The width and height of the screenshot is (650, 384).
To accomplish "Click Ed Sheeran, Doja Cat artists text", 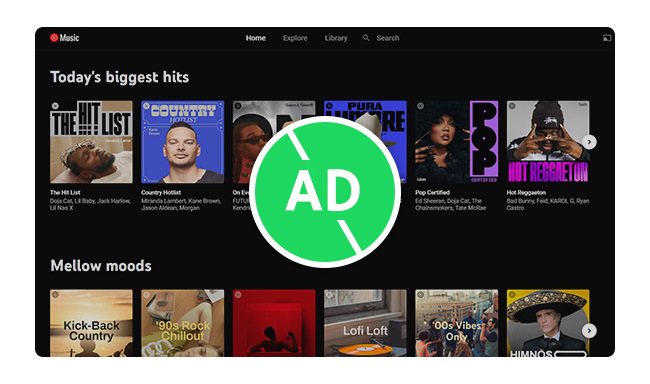I will [x=451, y=204].
